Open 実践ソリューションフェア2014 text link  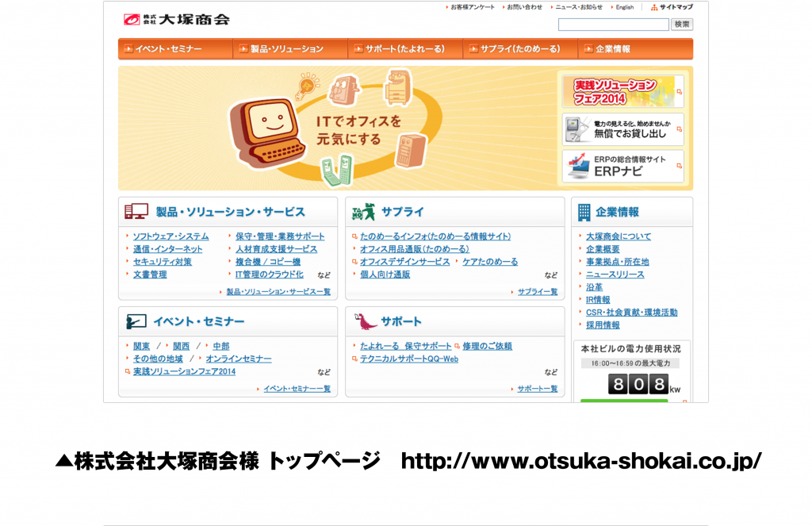[184, 371]
